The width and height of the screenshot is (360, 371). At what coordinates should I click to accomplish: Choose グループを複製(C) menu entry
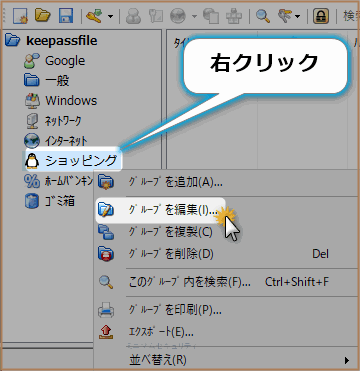point(227,232)
